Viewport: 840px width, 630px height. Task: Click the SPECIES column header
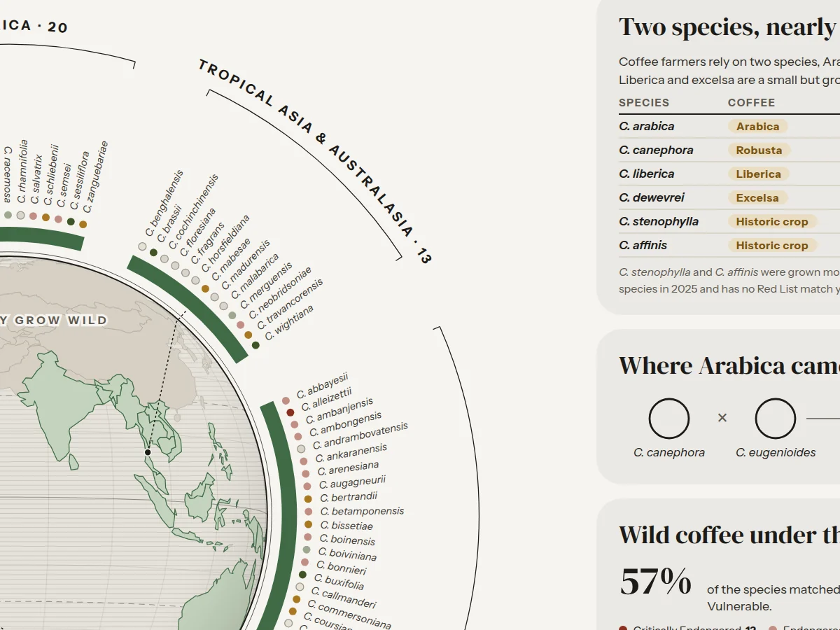click(644, 103)
